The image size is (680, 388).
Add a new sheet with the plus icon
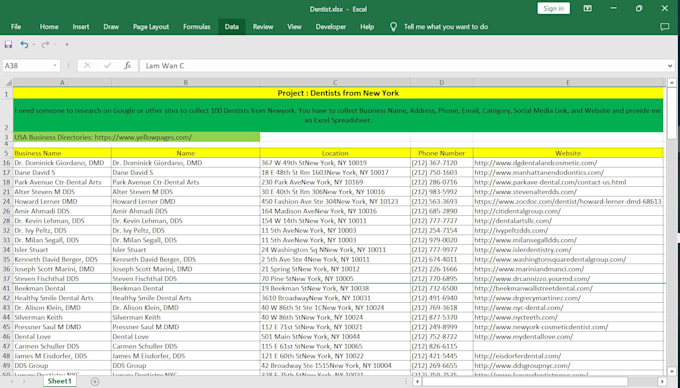(95, 381)
